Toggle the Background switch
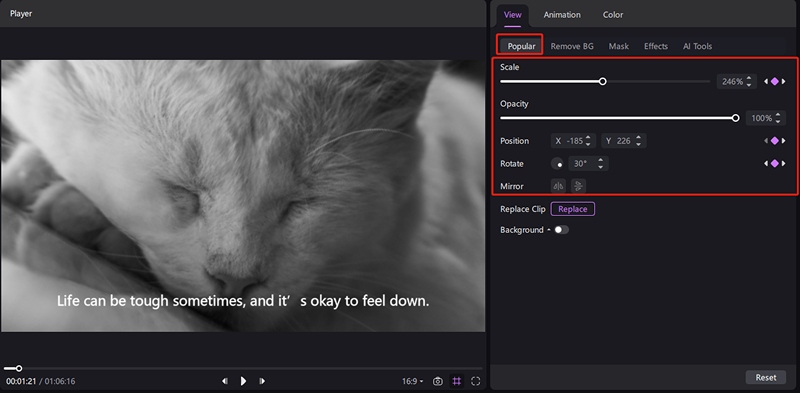Screen dimensions: 800x393 pyautogui.click(x=561, y=230)
